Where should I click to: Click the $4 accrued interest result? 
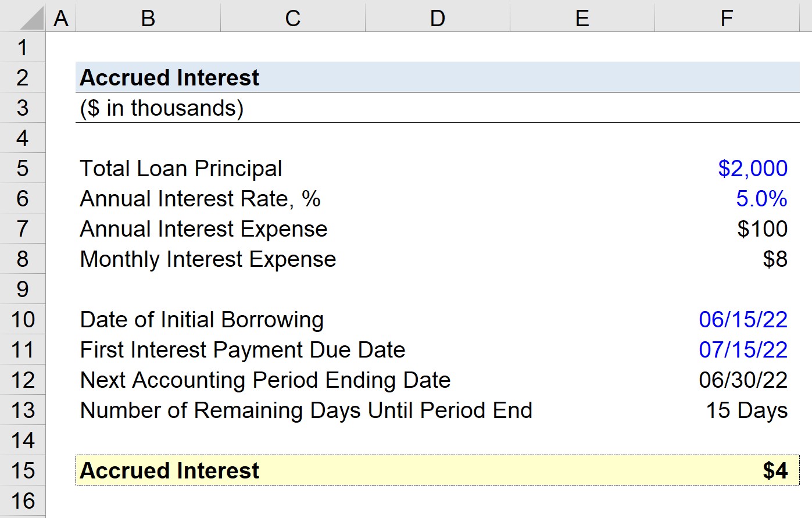coord(775,471)
